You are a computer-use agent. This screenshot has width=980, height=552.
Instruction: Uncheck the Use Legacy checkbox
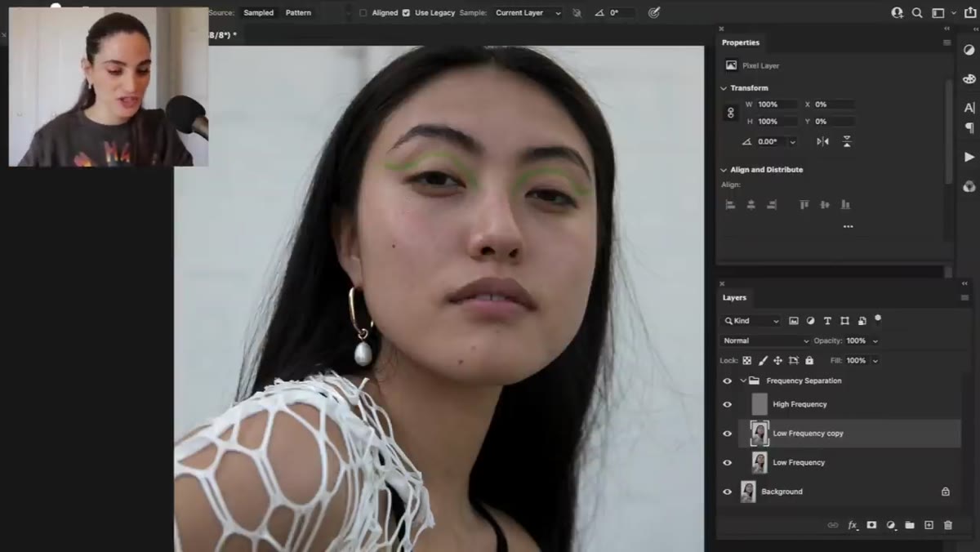coord(406,13)
